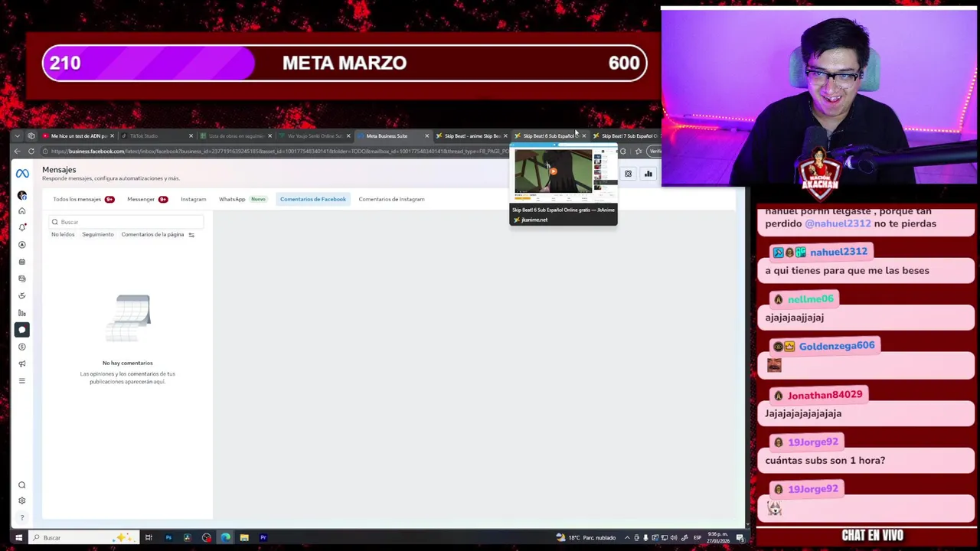Click the filter icon next to Comentarios de la página
The image size is (980, 551).
coord(191,235)
